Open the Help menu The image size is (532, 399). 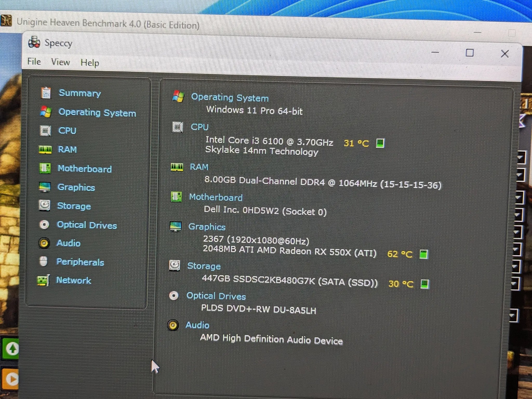(x=90, y=63)
